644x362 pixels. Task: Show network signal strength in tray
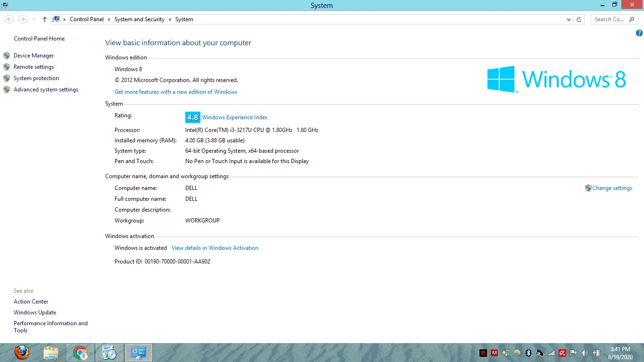click(551, 353)
